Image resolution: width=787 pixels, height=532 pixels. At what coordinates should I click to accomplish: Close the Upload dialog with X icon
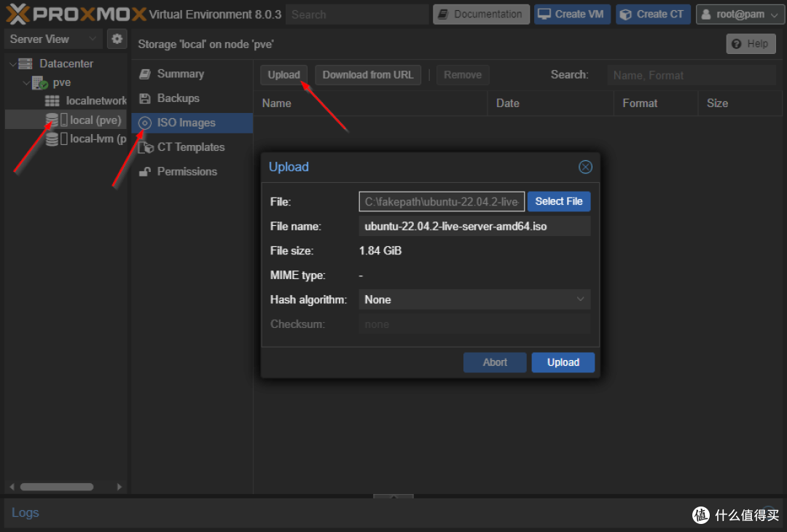(585, 167)
